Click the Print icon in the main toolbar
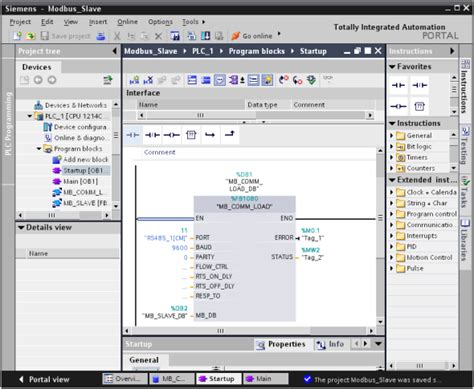Image resolution: width=474 pixels, height=389 pixels. point(101,36)
